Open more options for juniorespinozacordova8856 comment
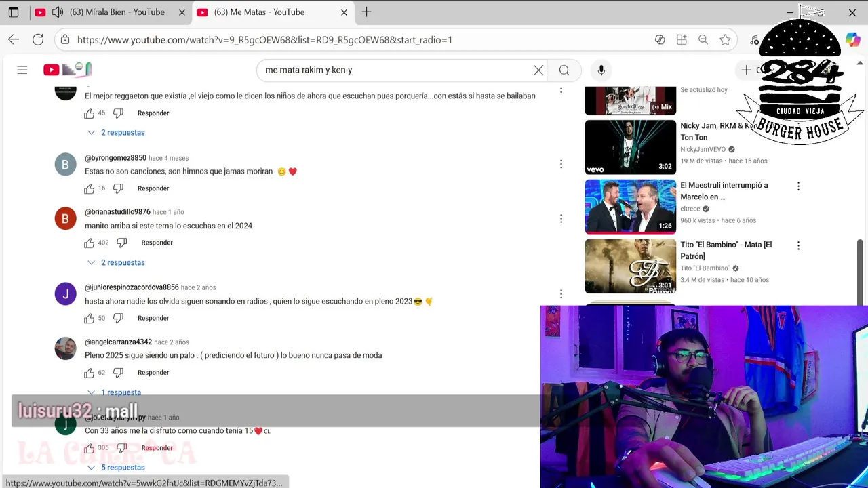This screenshot has height=488, width=868. [x=561, y=293]
